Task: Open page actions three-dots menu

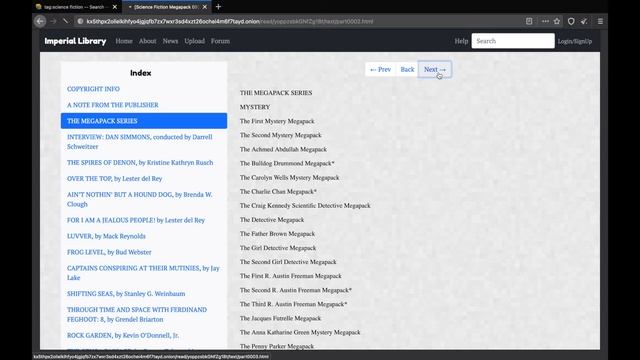Action: point(545,21)
